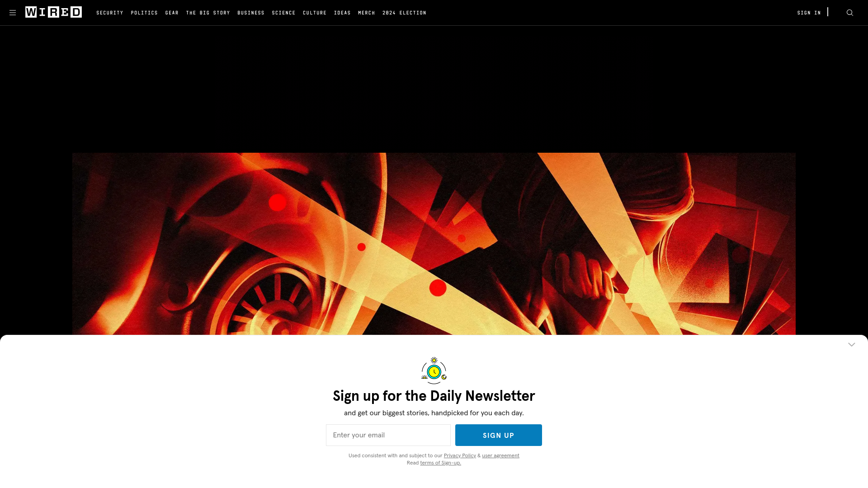Select THE BIG STORY nav item
This screenshot has width=868, height=488.
tap(208, 13)
